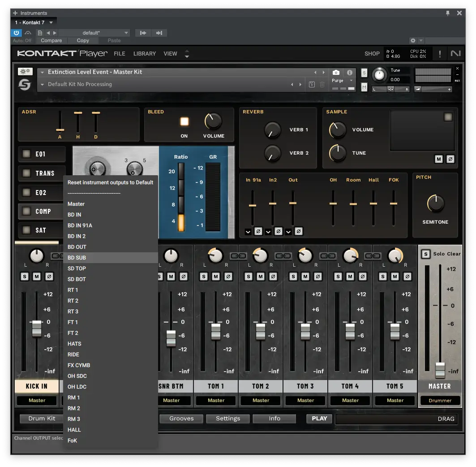
Task: Click the phase invert button in SAMPLE panel
Action: [450, 159]
